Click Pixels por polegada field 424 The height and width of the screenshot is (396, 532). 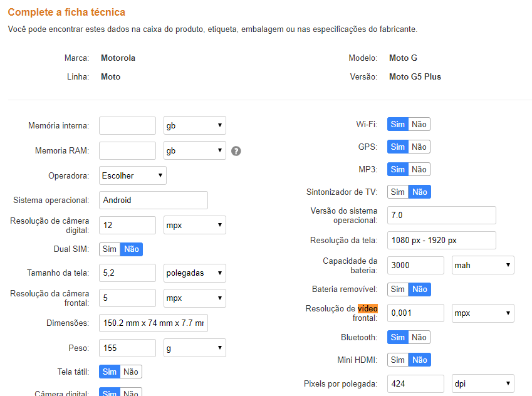pos(415,384)
